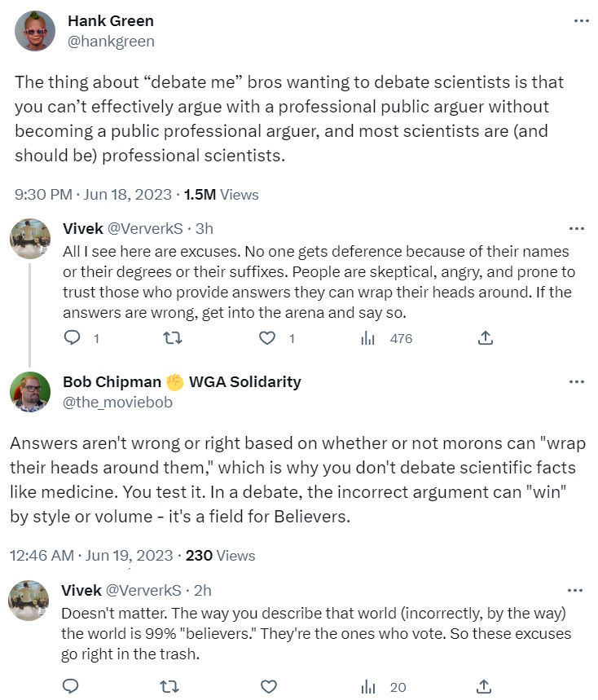598x700 pixels.
Task: View analytics showing 20 views
Action: pyautogui.click(x=367, y=687)
